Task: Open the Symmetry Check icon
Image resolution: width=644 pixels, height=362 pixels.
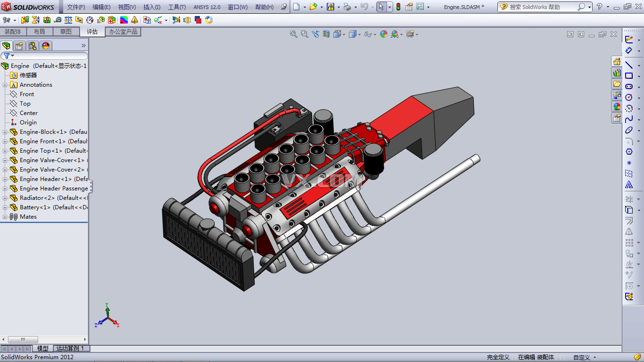Action: point(134,20)
